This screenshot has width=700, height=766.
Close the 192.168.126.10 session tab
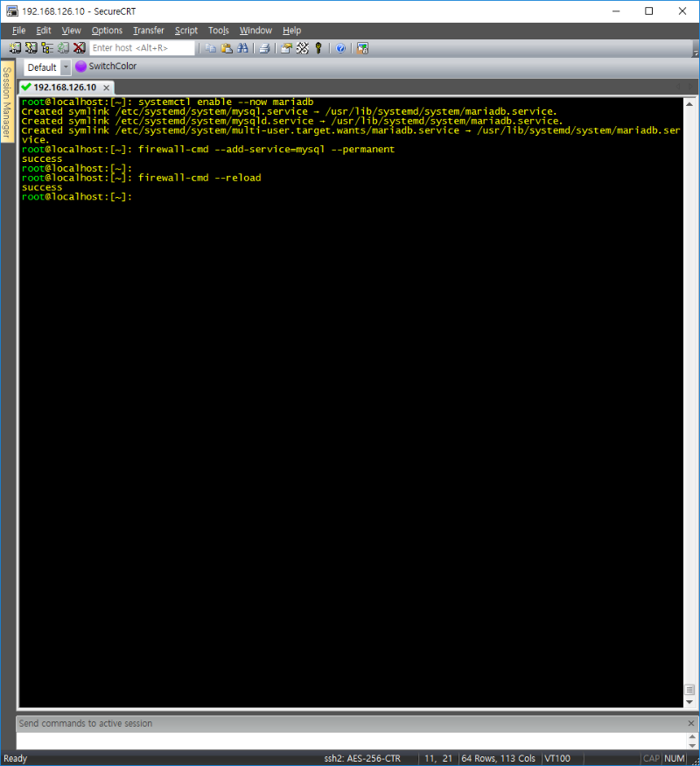point(106,88)
